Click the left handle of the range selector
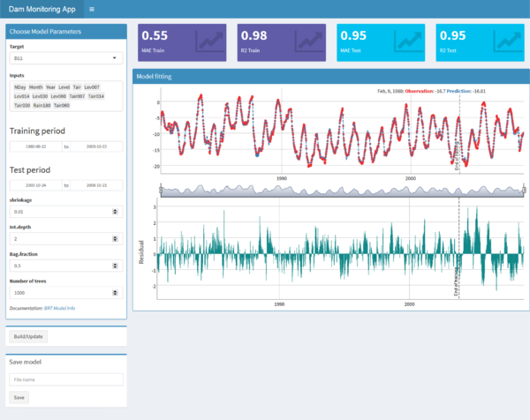Image resolution: width=530 pixels, height=420 pixels. [160, 190]
